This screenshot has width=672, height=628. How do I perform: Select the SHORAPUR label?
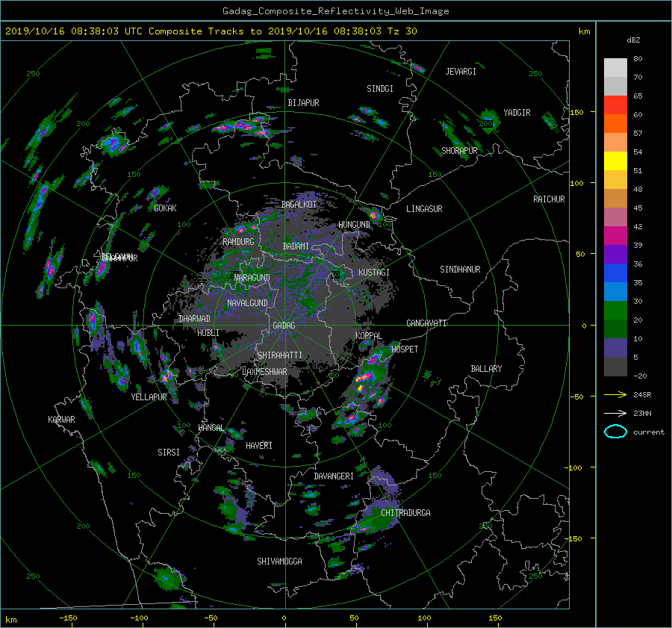[x=459, y=151]
